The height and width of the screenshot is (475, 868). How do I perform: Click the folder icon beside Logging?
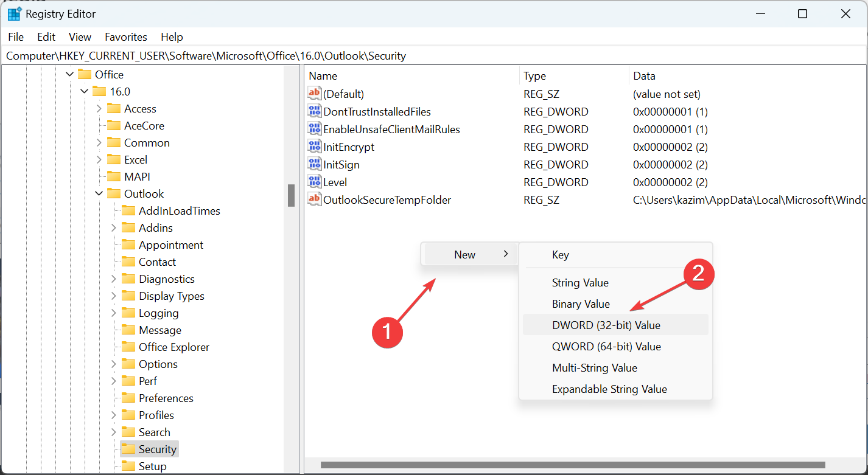point(128,313)
